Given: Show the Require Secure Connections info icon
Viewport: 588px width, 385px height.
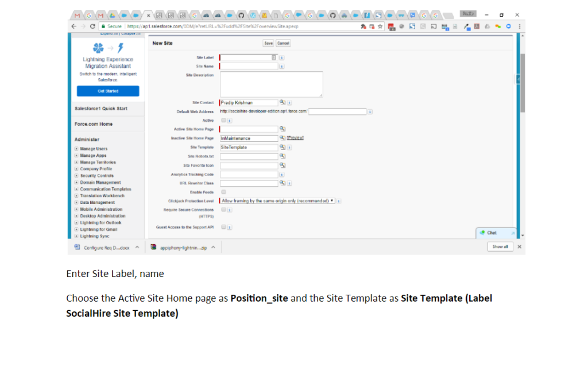Looking at the screenshot, I should click(x=230, y=210).
